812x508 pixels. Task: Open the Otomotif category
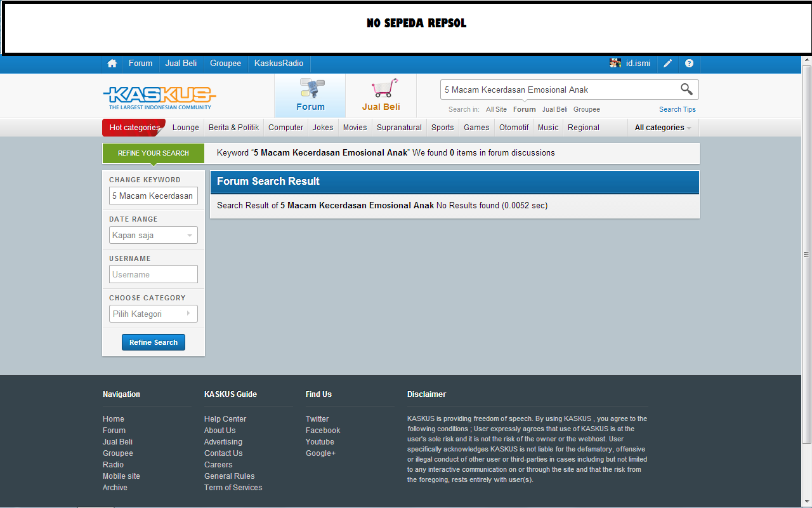click(x=514, y=128)
